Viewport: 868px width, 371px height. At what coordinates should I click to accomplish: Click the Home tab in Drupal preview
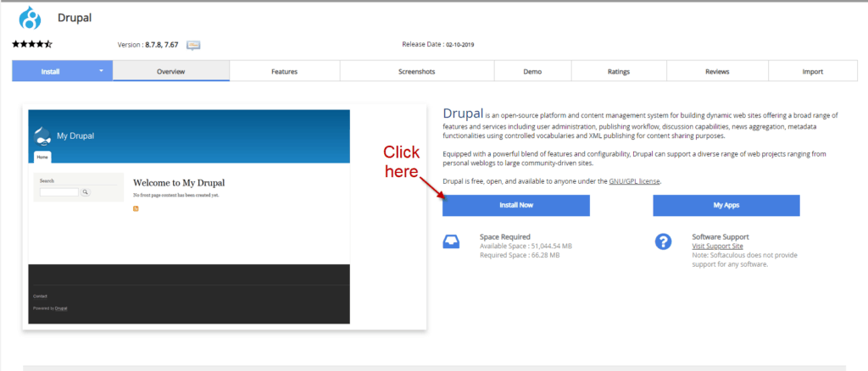42,157
